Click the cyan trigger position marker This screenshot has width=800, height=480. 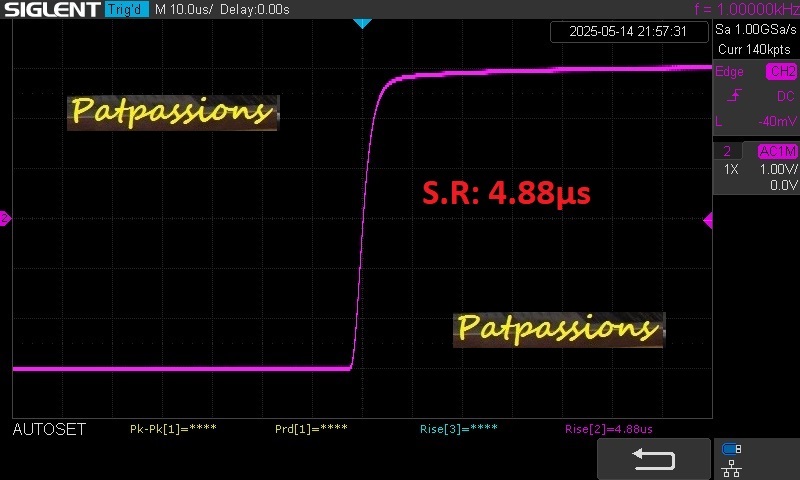pos(362,23)
